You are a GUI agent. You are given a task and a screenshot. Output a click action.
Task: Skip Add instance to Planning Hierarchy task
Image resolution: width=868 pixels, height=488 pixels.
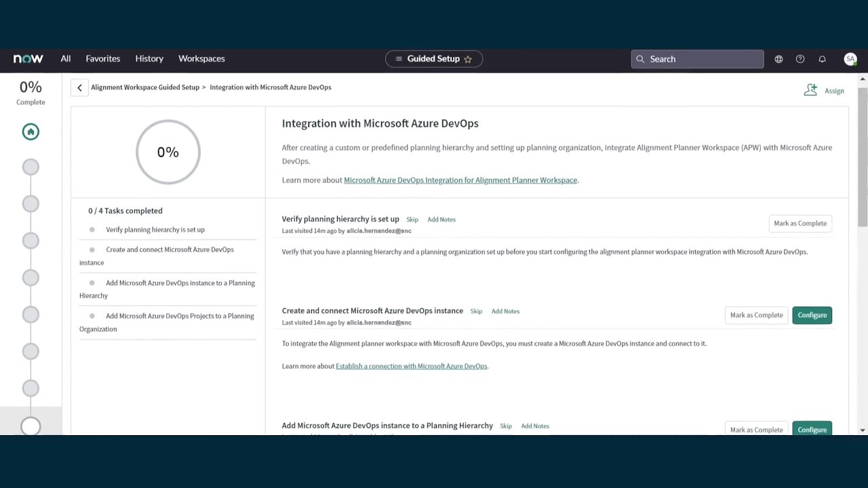click(506, 426)
